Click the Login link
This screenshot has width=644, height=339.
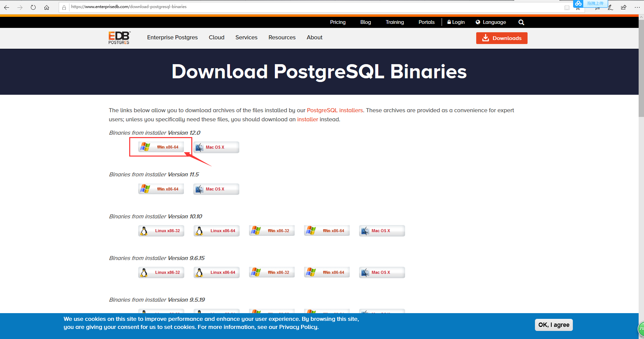456,22
